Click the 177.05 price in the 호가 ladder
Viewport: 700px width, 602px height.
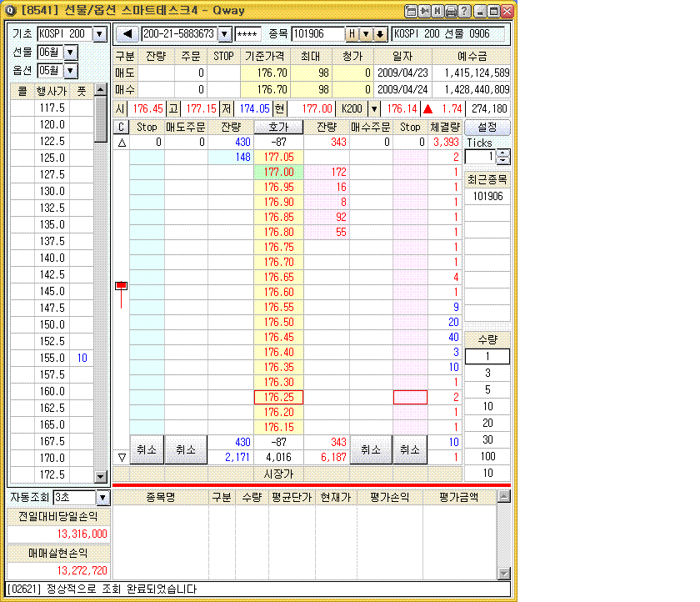[x=278, y=158]
